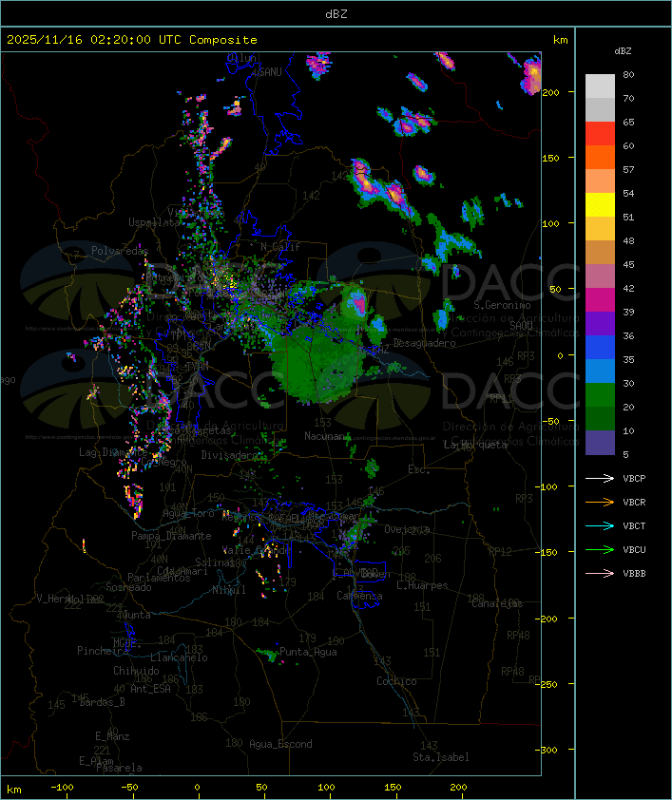Viewport: 672px width, 800px height.
Task: Click the Llancanelo map label
Action: click(179, 657)
